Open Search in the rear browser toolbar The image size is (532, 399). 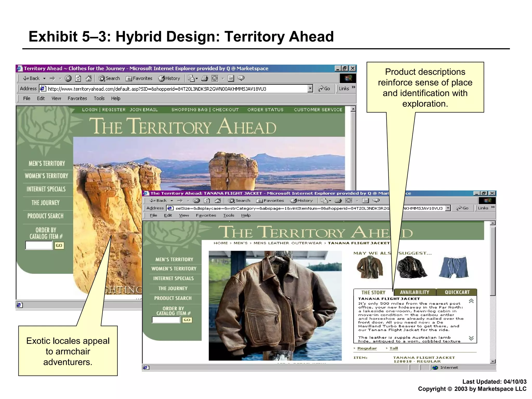pos(109,78)
